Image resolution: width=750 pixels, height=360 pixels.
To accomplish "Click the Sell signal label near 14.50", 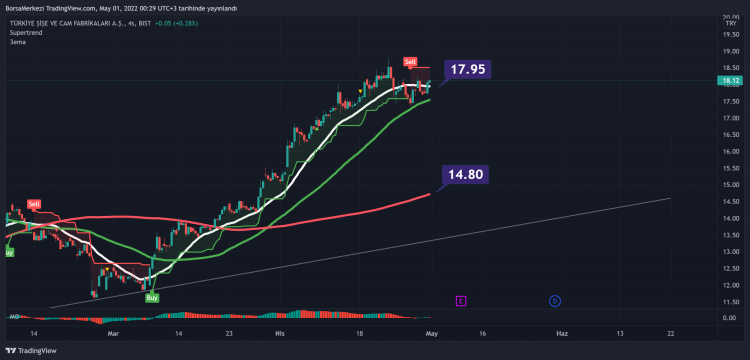I will click(x=34, y=204).
